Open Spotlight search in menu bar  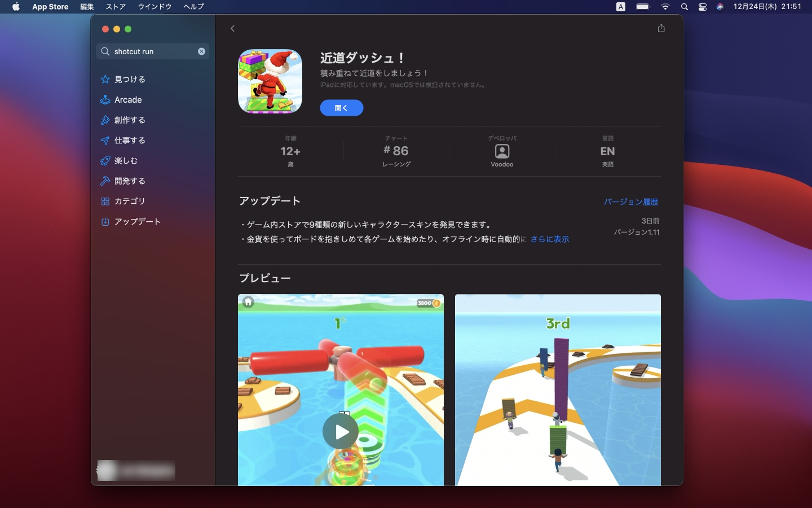click(x=685, y=7)
